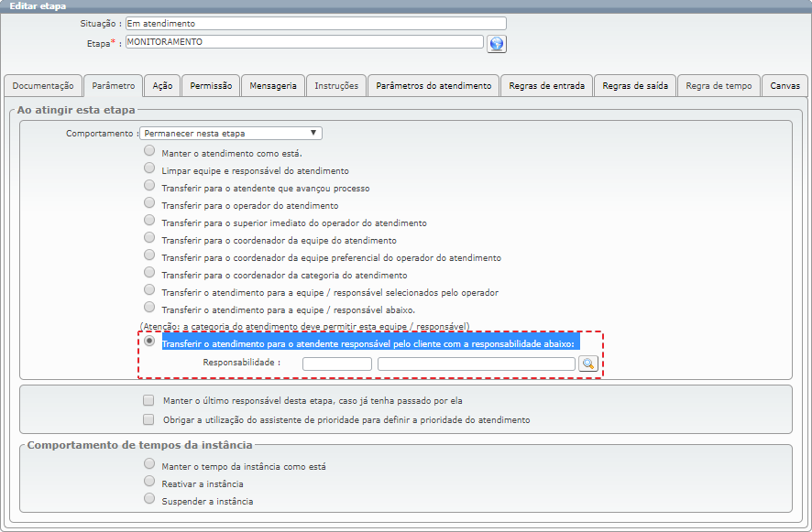The height and width of the screenshot is (532, 812).
Task: Select 'Transferir para o coordenador da categoria' radio
Action: point(149,274)
